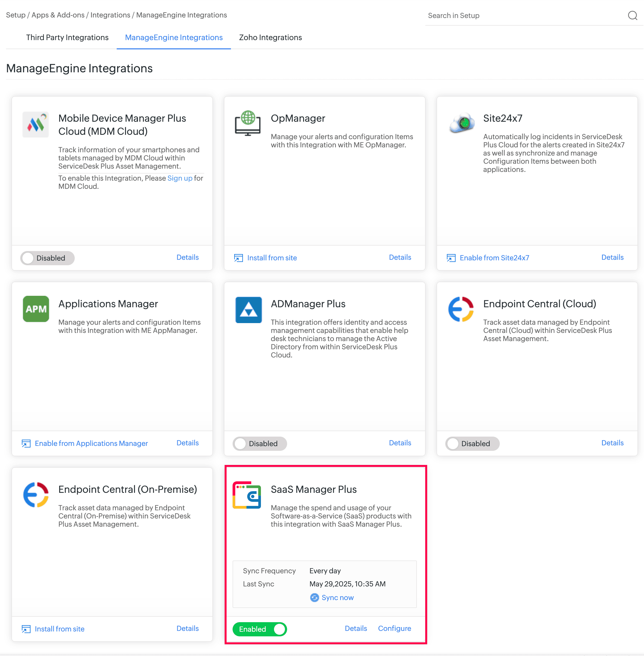Click the OpManager monitor icon
The width and height of the screenshot is (644, 656).
(248, 124)
